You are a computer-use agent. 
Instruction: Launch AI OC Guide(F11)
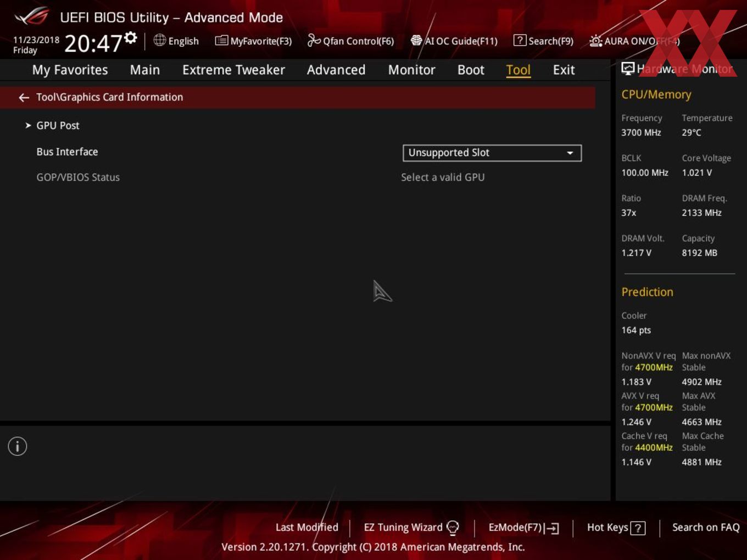(x=454, y=41)
